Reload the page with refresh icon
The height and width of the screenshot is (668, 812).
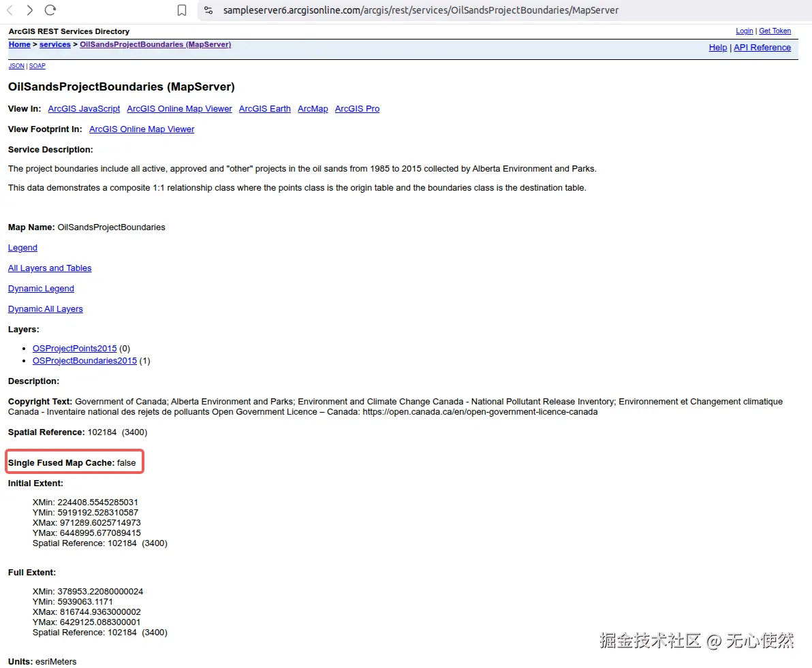coord(50,10)
